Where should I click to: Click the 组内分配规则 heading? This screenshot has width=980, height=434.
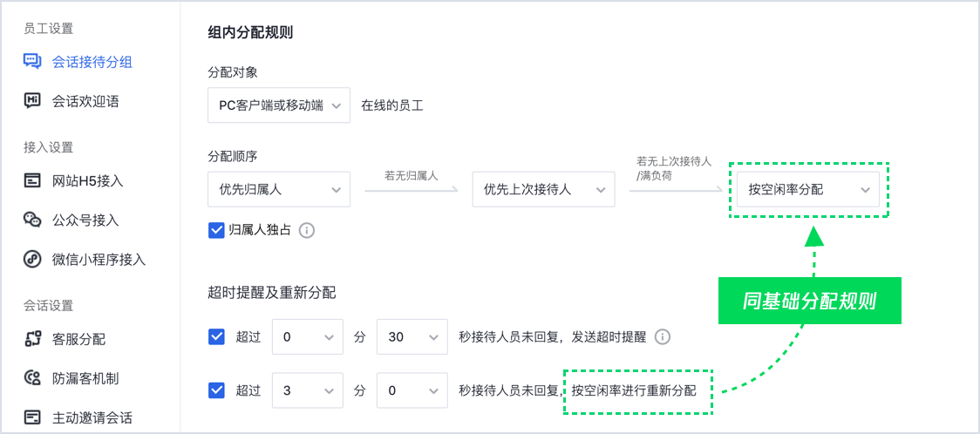[x=250, y=32]
